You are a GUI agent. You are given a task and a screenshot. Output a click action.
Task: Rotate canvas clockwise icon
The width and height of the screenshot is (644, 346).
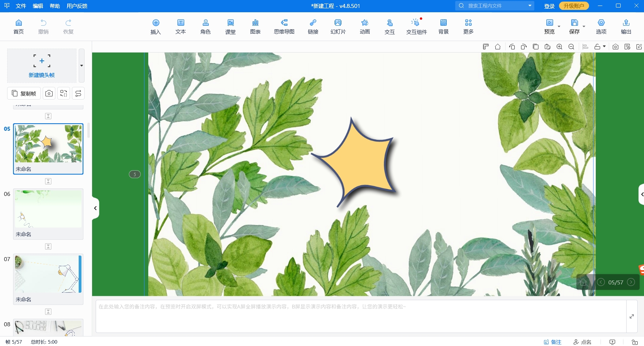point(524,47)
